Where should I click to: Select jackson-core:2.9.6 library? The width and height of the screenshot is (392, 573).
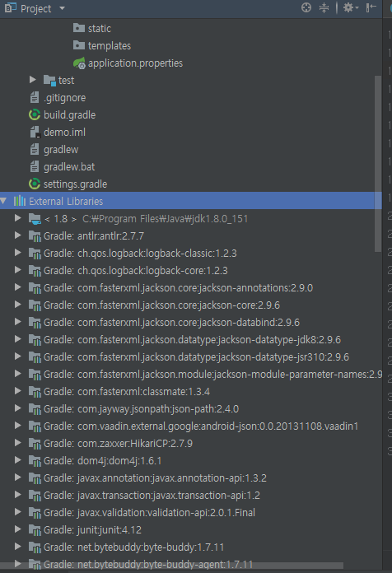(x=161, y=305)
